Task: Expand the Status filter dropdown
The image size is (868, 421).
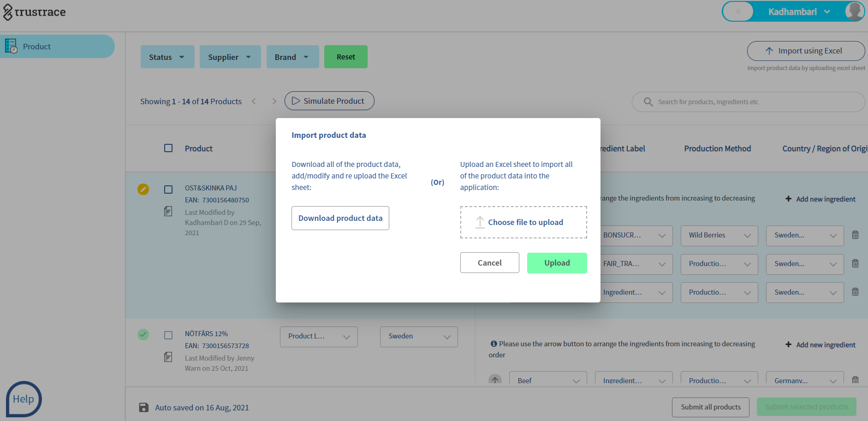Action: pyautogui.click(x=167, y=57)
